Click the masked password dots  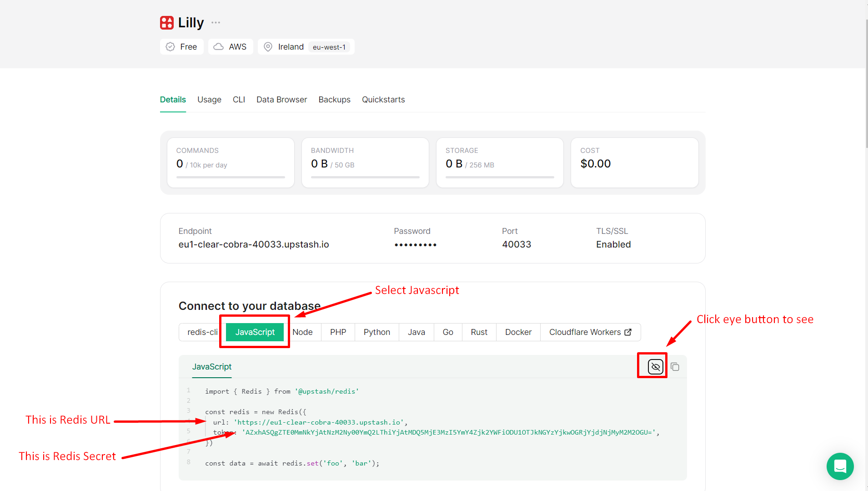(x=415, y=245)
